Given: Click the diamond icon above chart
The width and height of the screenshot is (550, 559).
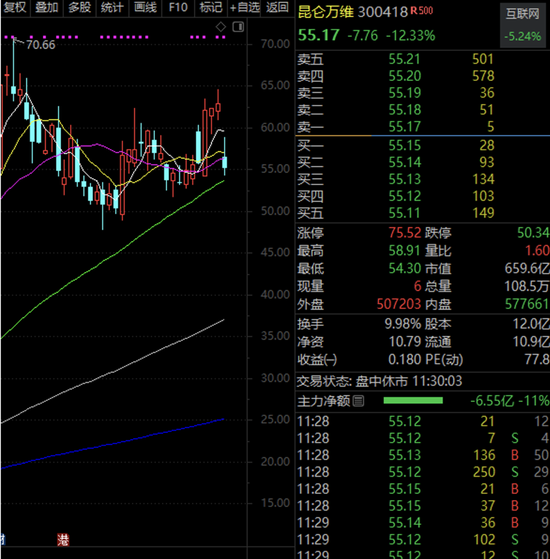Looking at the screenshot, I should (221, 27).
